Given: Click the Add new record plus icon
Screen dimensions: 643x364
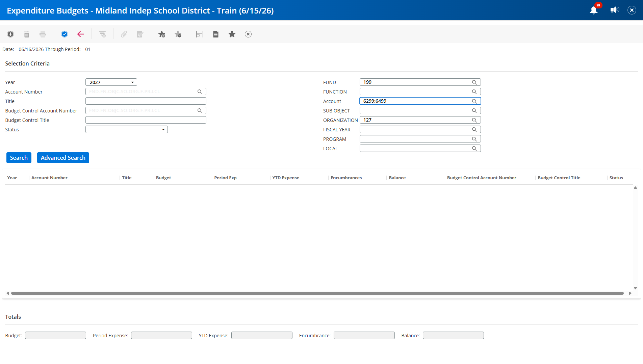Looking at the screenshot, I should [10, 34].
